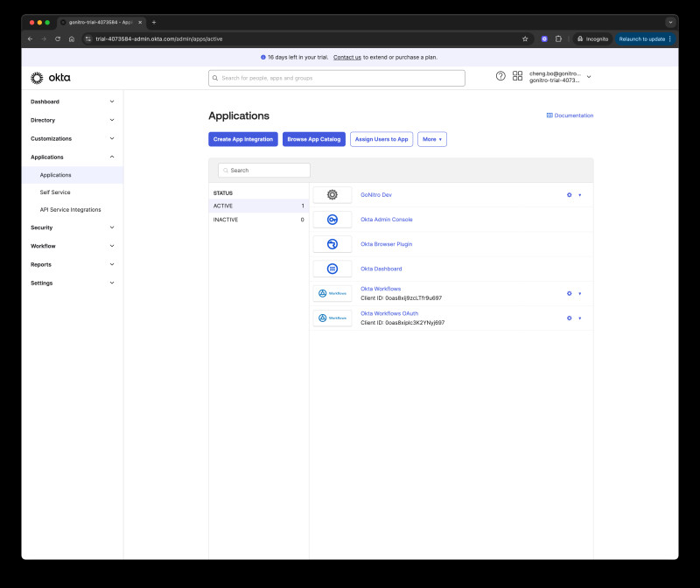Click the browser home icon

point(72,38)
